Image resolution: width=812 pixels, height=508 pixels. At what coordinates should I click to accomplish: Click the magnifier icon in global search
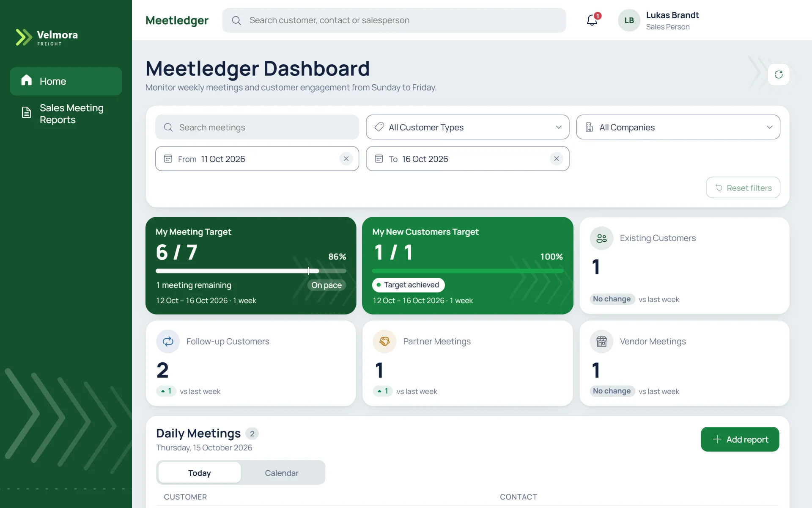[x=236, y=20]
